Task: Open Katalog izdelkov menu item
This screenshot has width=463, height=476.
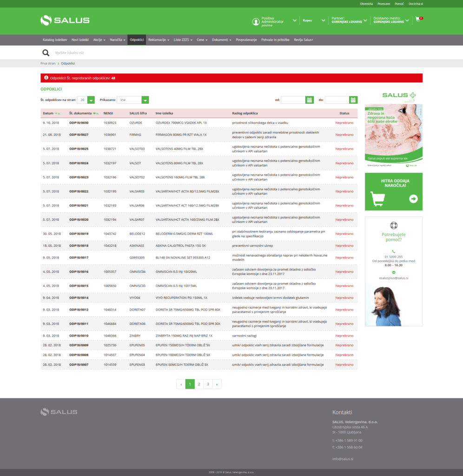Action: 55,40
